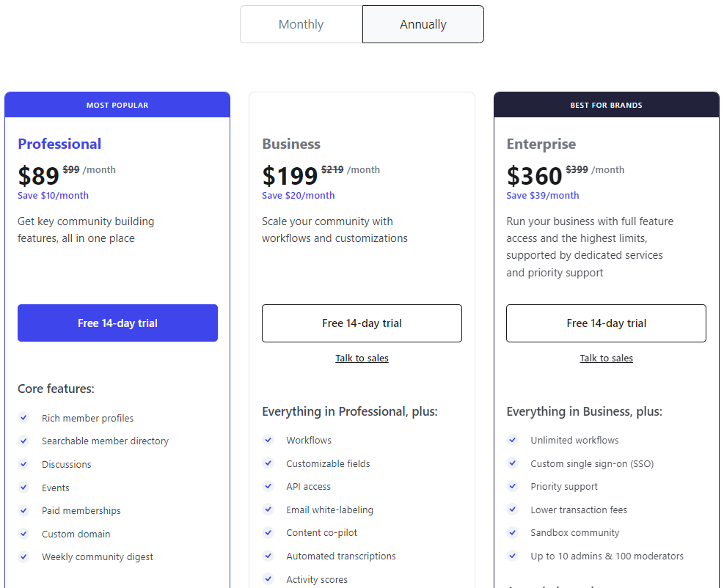
Task: Click the Enterprise plan title
Action: point(541,144)
